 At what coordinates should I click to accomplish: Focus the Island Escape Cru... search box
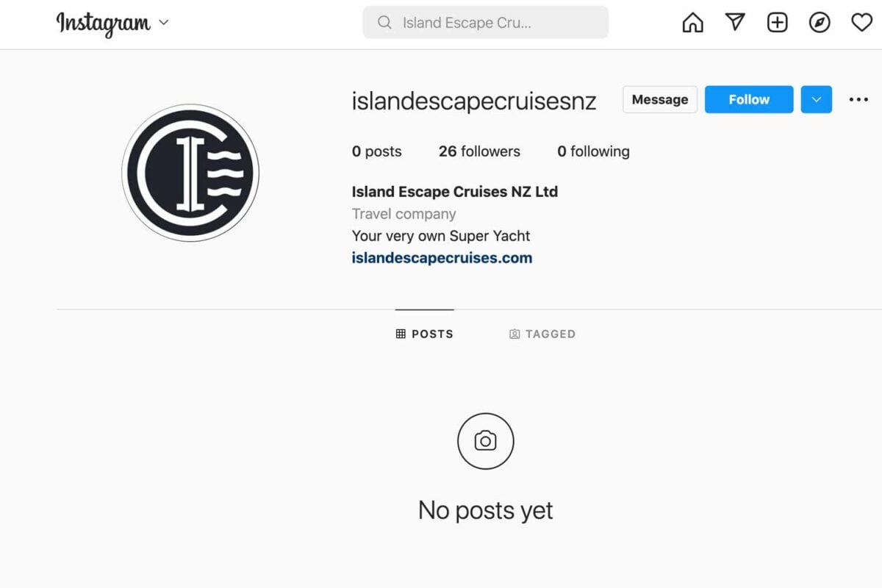[x=486, y=23]
